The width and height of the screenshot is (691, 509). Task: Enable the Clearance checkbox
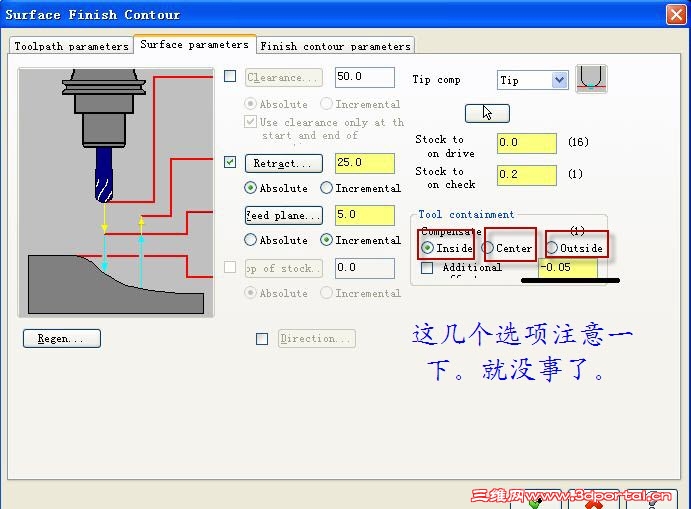pos(230,76)
